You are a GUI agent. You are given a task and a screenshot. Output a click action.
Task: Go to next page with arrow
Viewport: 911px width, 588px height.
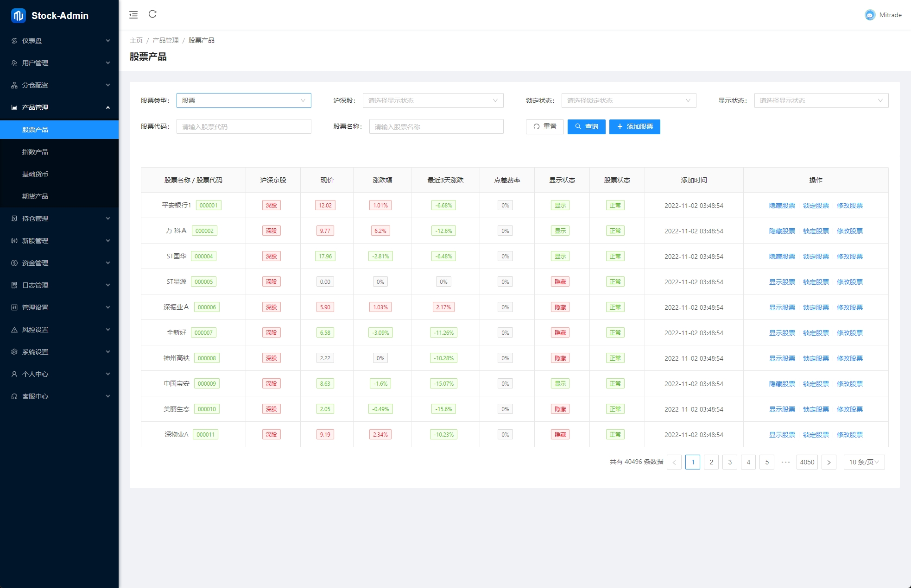point(829,462)
